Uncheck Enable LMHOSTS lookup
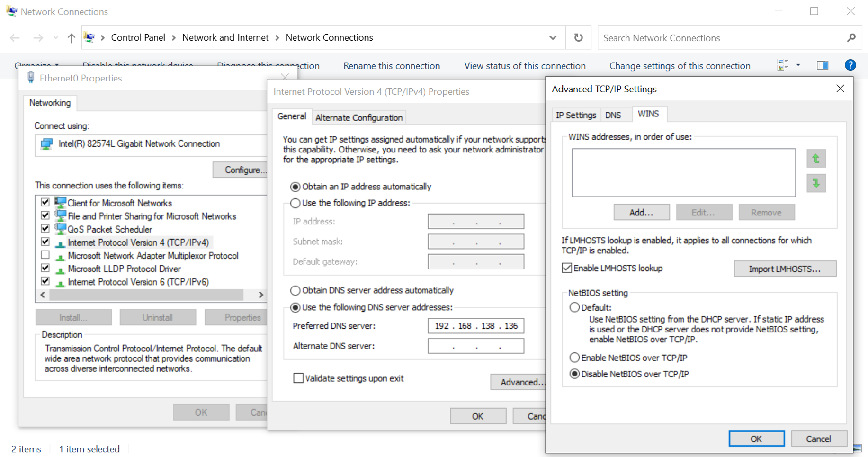The width and height of the screenshot is (868, 457). (x=567, y=268)
